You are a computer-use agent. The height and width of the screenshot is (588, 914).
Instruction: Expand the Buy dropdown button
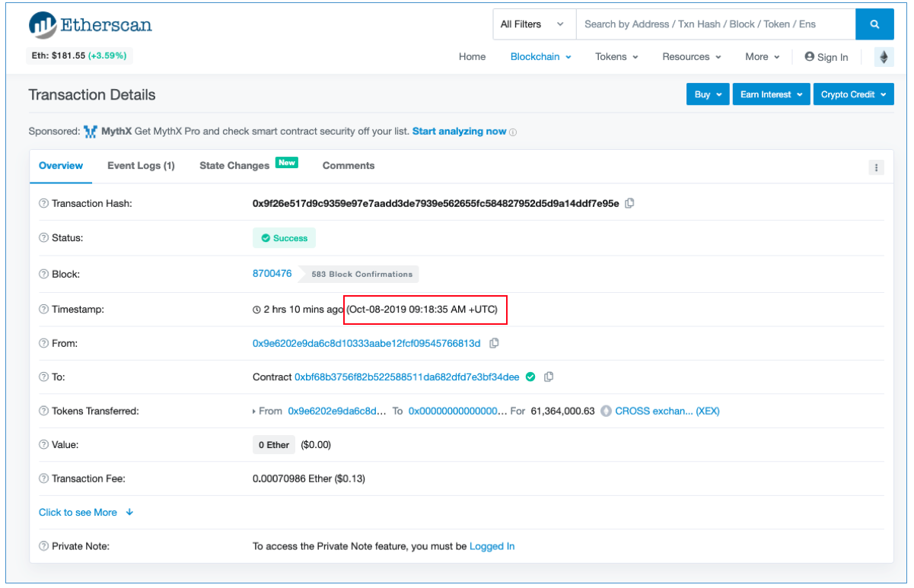pyautogui.click(x=708, y=94)
